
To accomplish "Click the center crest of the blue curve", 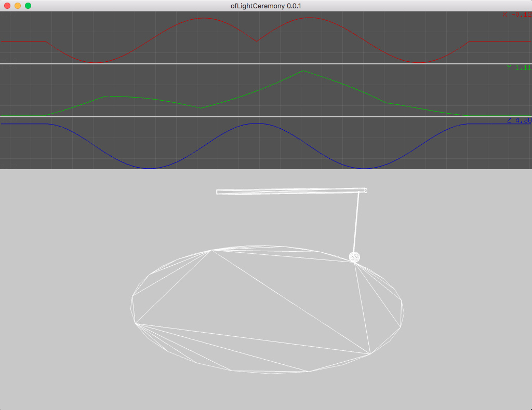I will (256, 124).
